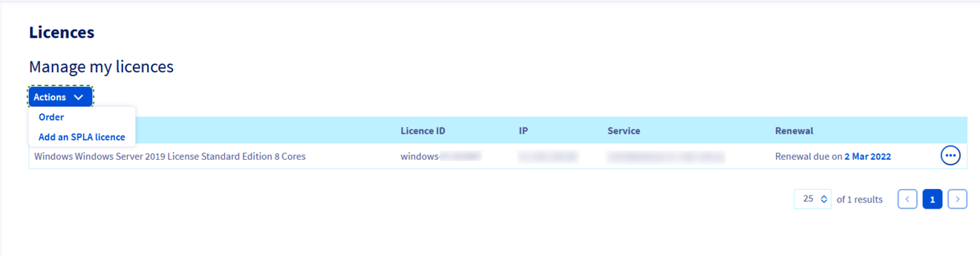The image size is (980, 257).
Task: Select the Windows Server 2019 License Standard Edition row
Action: click(x=498, y=156)
